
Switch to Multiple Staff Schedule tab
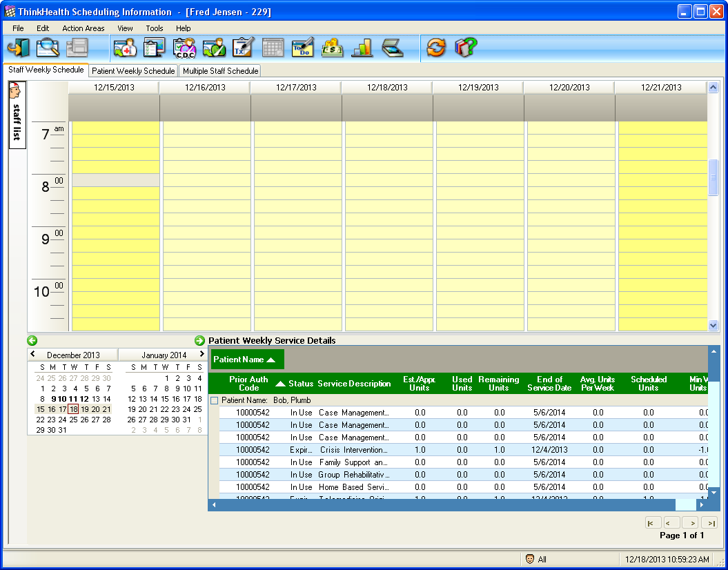[x=221, y=71]
